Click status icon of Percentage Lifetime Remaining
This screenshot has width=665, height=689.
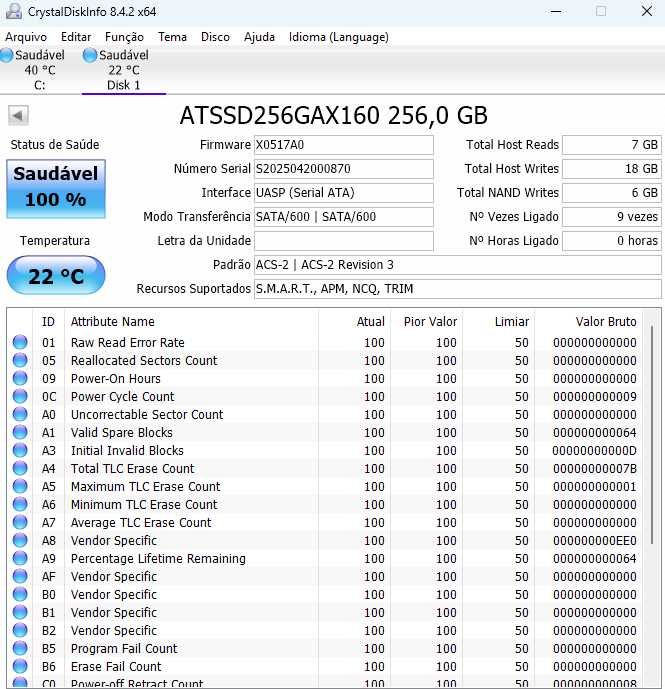point(20,558)
